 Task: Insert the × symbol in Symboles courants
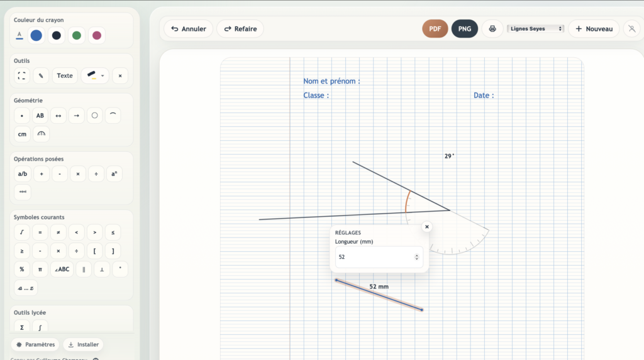[58, 251]
